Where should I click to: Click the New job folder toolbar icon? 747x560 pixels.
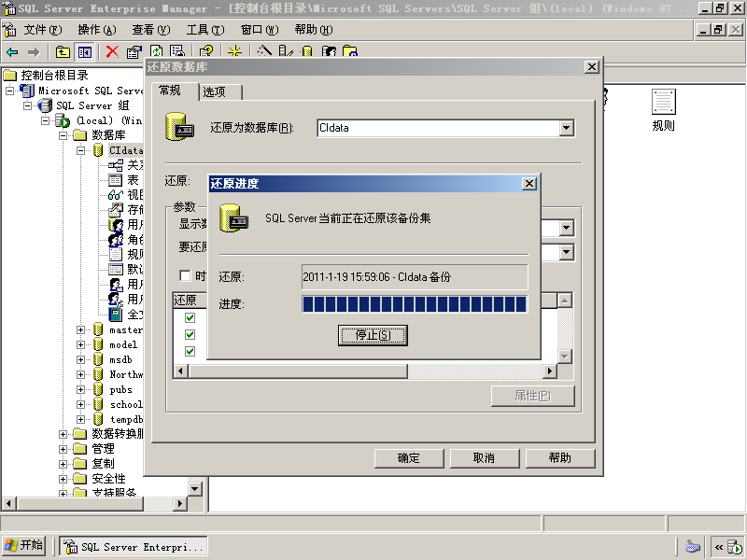pyautogui.click(x=350, y=50)
